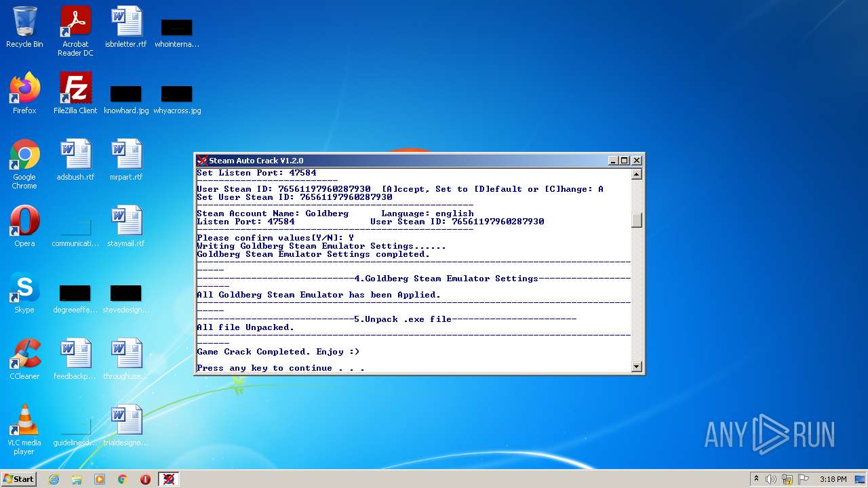Select feedbackp... document icon
Screen dimensions: 868x488
[75, 359]
